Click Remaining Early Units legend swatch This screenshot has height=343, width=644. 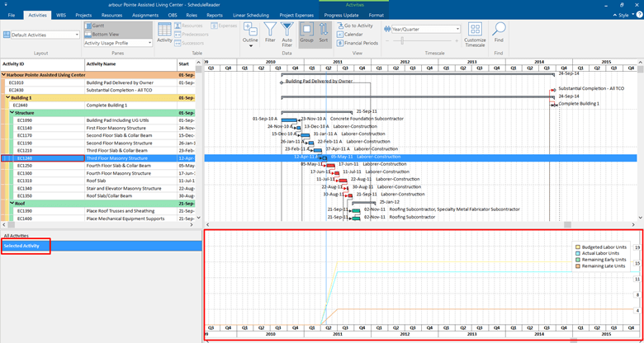[578, 260]
